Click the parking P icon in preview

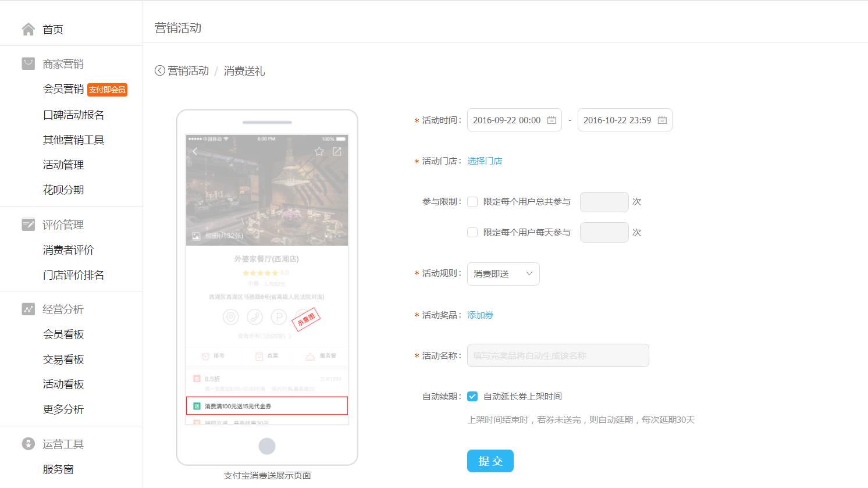click(x=279, y=317)
